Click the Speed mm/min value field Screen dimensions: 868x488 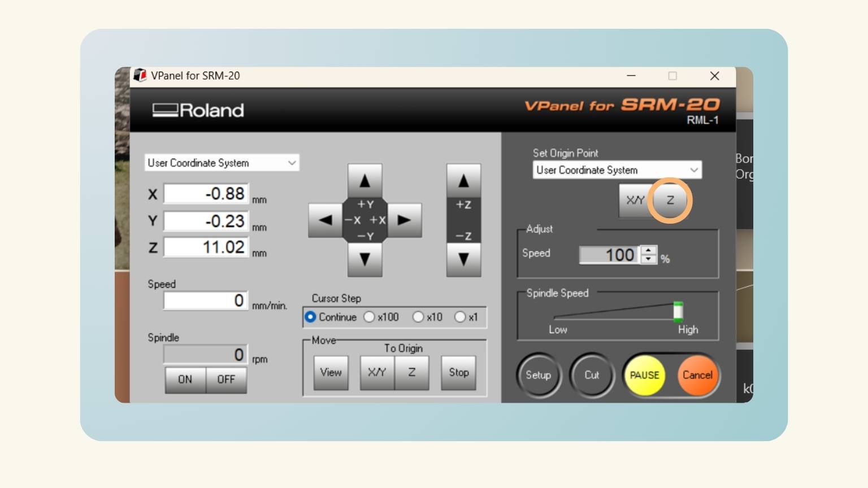point(206,300)
